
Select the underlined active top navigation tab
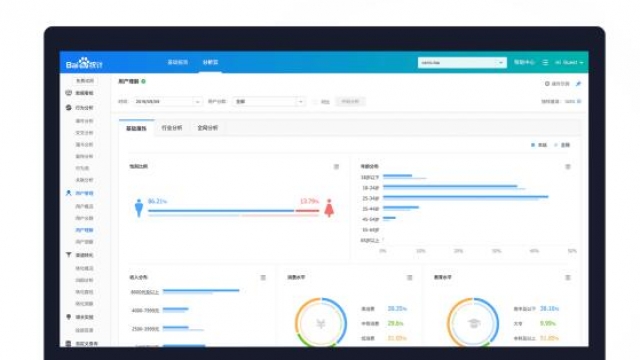click(210, 62)
